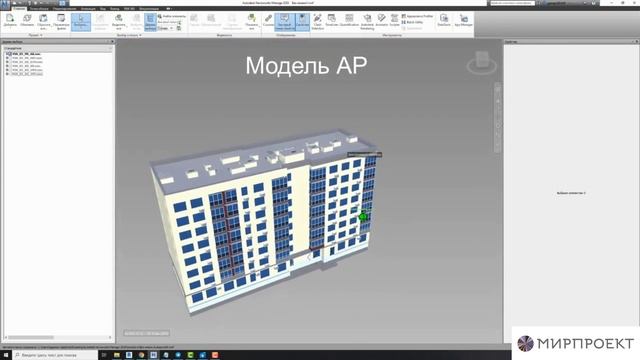This screenshot has width=640, height=360.
Task: Click the Unhide All (Показать все) icon
Action: tap(251, 18)
